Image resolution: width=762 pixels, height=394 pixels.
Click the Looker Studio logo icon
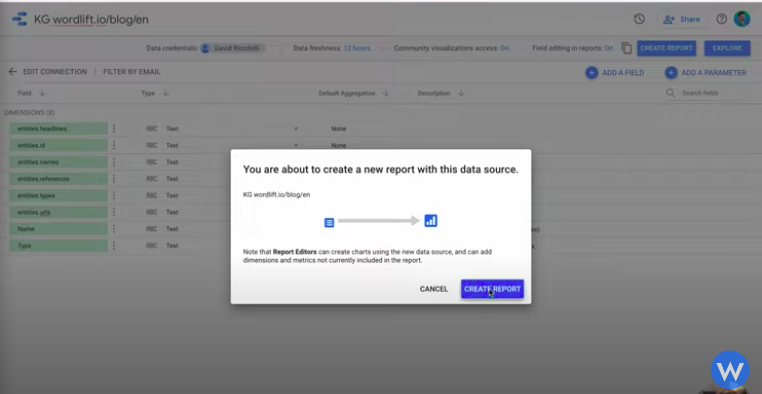(19, 19)
